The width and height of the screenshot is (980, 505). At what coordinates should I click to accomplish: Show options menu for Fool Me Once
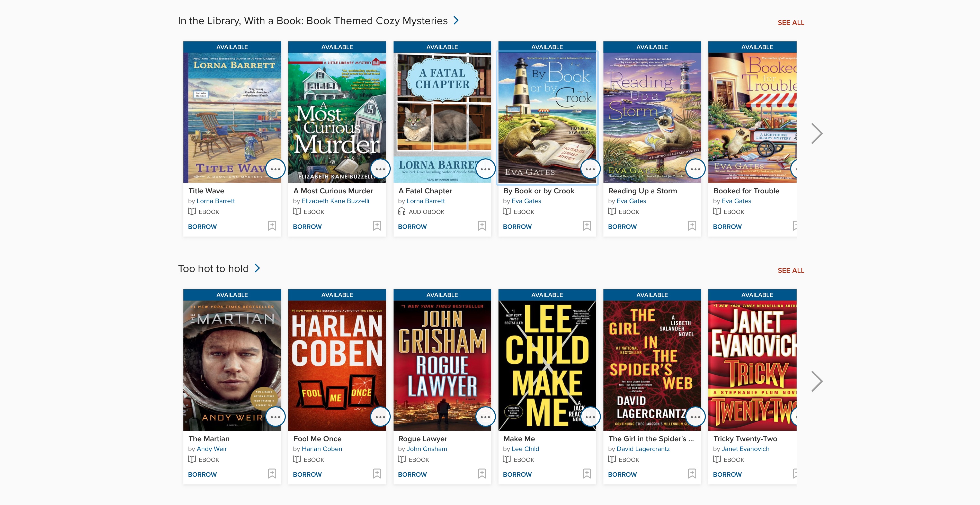380,417
